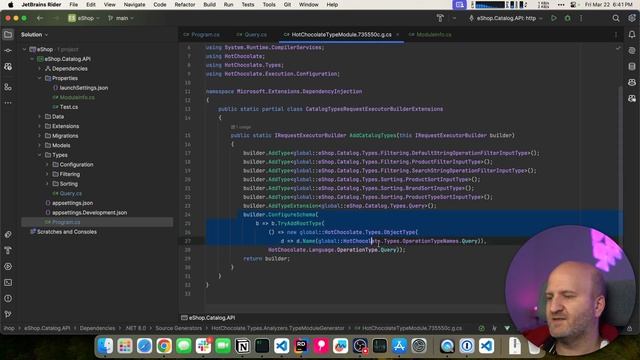
Task: Open Google Chrome from the Dock
Action: tap(164, 346)
